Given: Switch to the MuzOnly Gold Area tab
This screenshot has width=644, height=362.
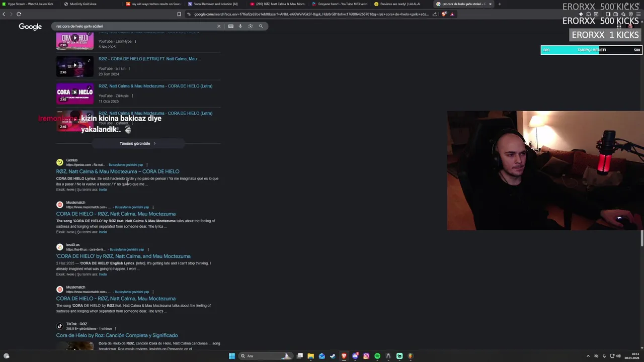Looking at the screenshot, I should [x=84, y=4].
